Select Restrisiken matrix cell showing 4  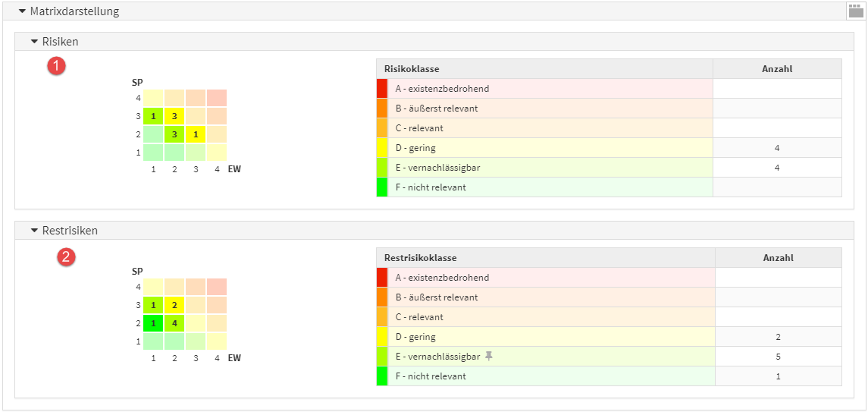pyautogui.click(x=174, y=323)
